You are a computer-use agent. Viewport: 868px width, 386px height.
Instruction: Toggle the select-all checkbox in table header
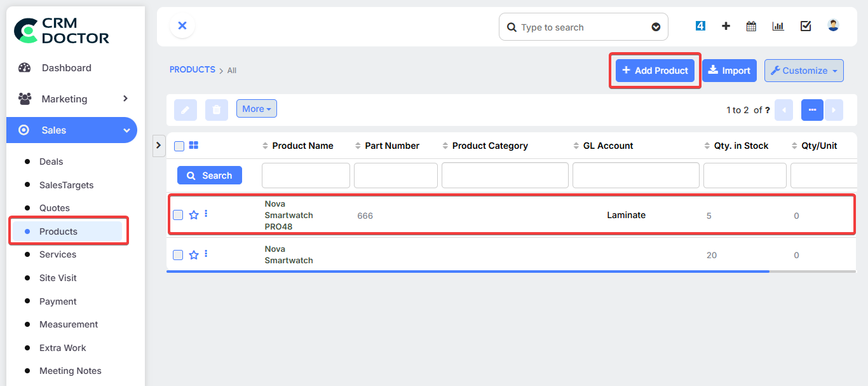click(179, 146)
